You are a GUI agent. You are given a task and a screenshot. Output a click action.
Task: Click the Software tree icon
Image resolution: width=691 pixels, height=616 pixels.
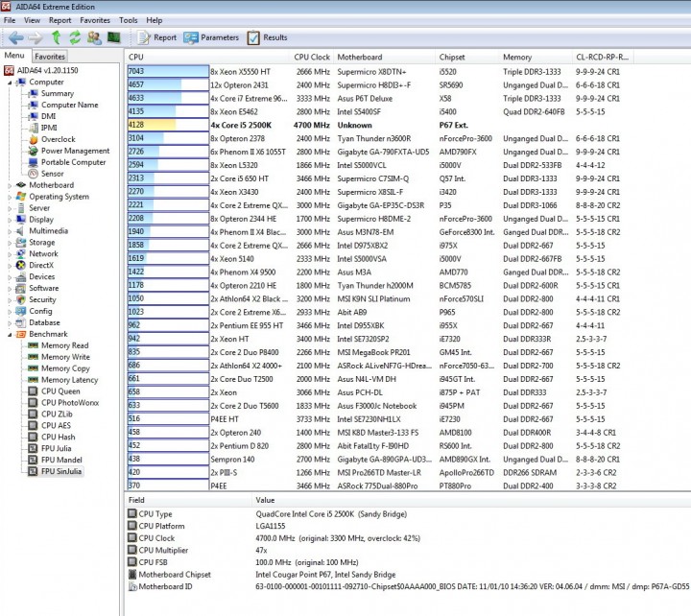(x=21, y=288)
